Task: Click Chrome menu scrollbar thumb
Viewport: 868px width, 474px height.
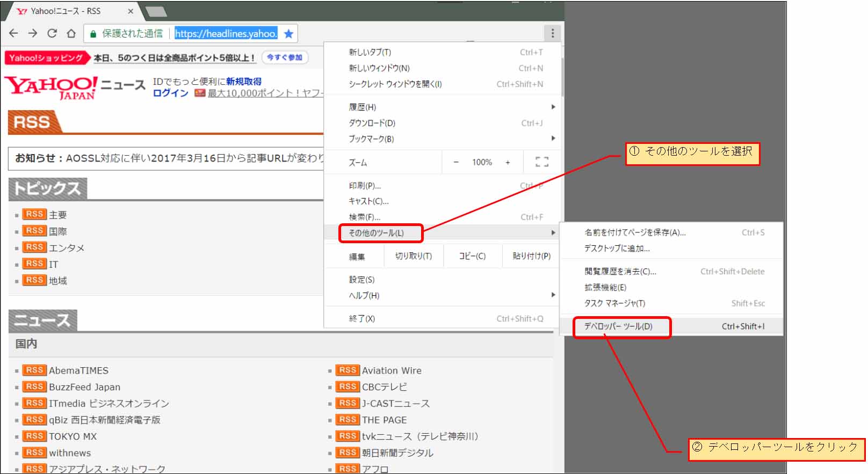Action: [x=562, y=78]
